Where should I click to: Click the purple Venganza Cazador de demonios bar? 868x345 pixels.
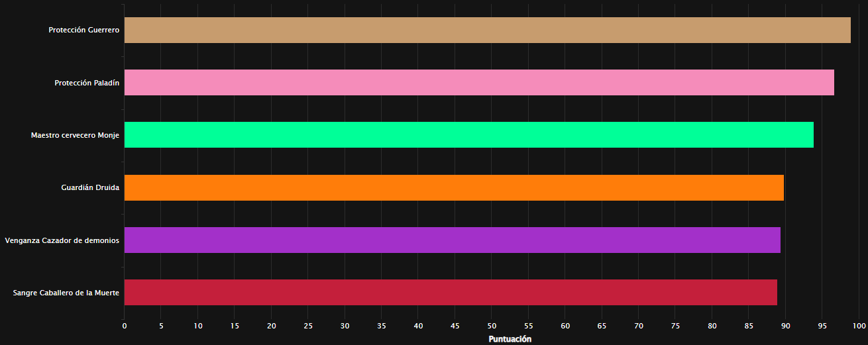coord(452,240)
